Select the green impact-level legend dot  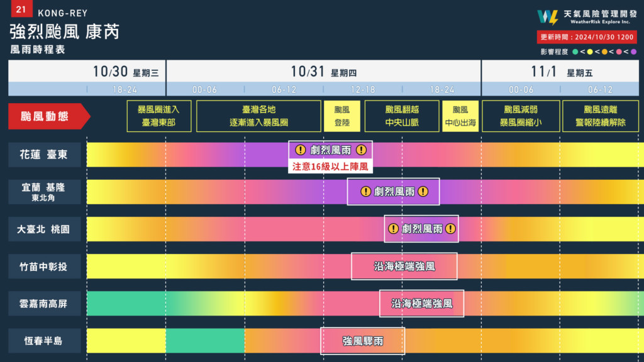pyautogui.click(x=575, y=52)
